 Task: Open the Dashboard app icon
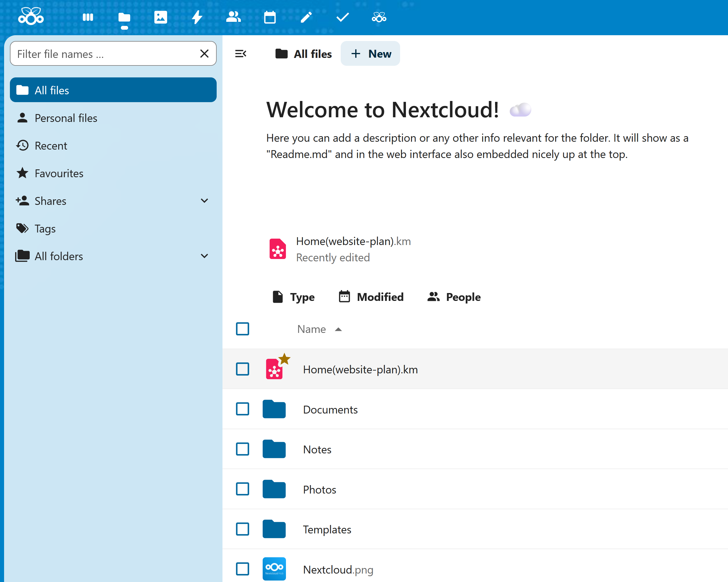(x=88, y=17)
